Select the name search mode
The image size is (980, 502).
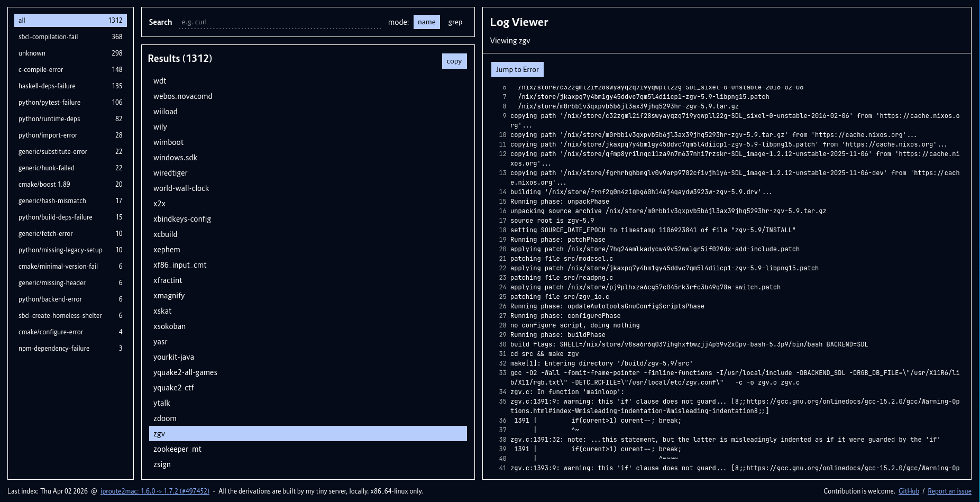[x=426, y=22]
